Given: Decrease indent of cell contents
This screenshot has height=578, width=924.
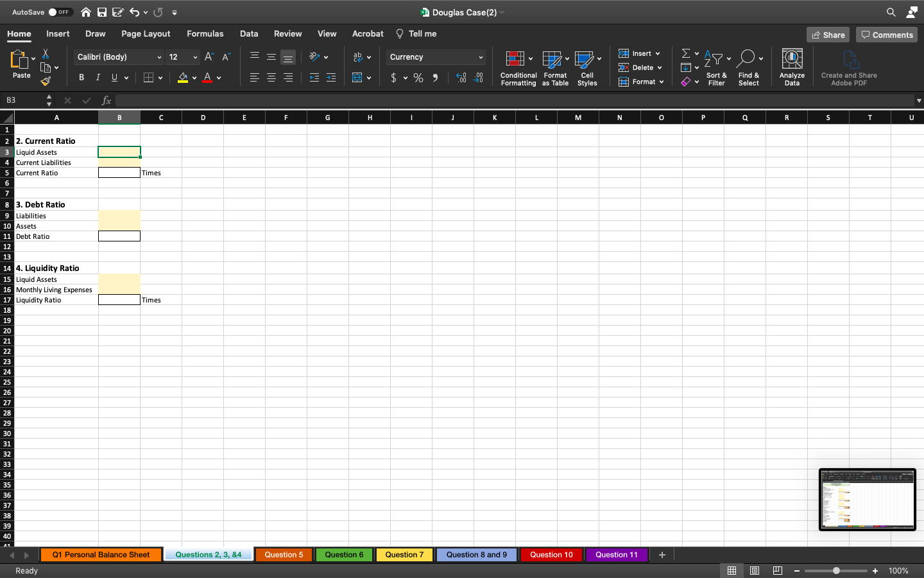Looking at the screenshot, I should [x=314, y=78].
